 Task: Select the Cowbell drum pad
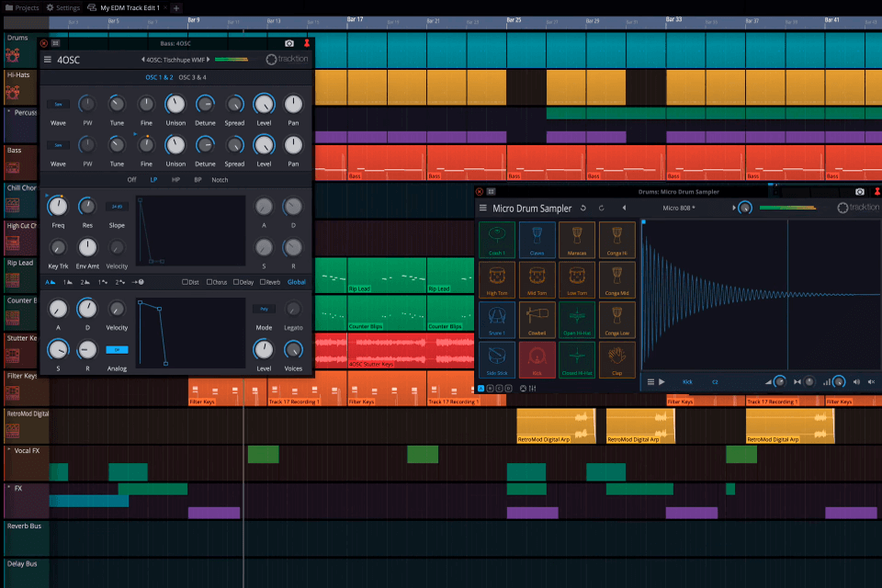[x=537, y=320]
